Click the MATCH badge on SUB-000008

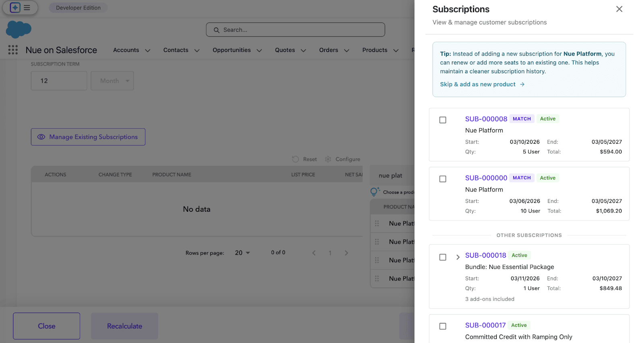tap(522, 119)
